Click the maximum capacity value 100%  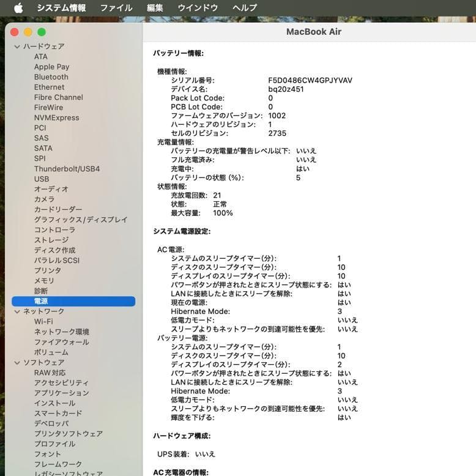point(223,213)
